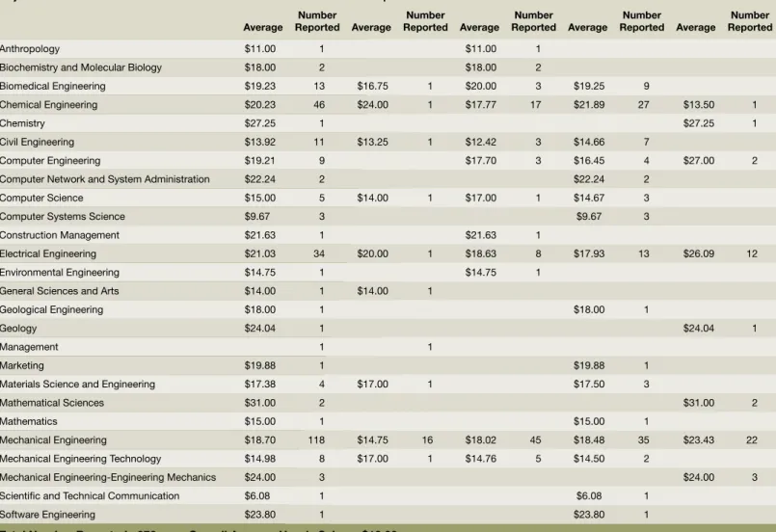
Task: Click the Marketing row label
Action: click(22, 365)
